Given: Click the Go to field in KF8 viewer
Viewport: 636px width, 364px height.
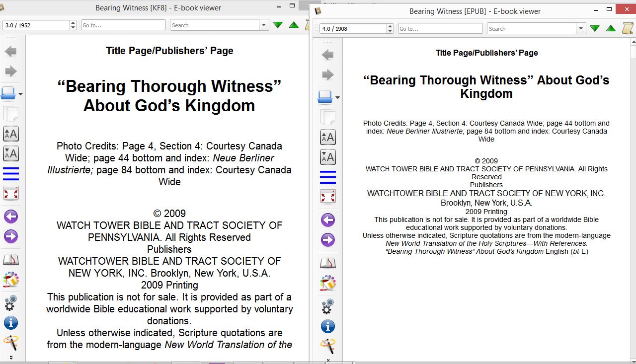Looking at the screenshot, I should [x=123, y=25].
